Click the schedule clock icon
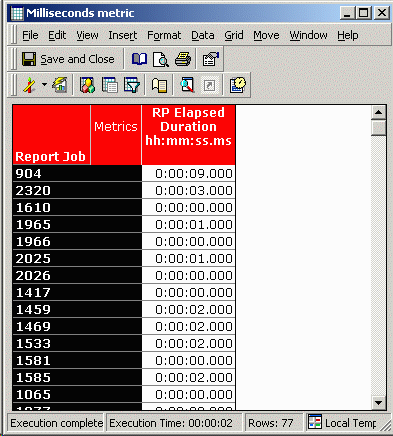This screenshot has width=393, height=436. (238, 85)
